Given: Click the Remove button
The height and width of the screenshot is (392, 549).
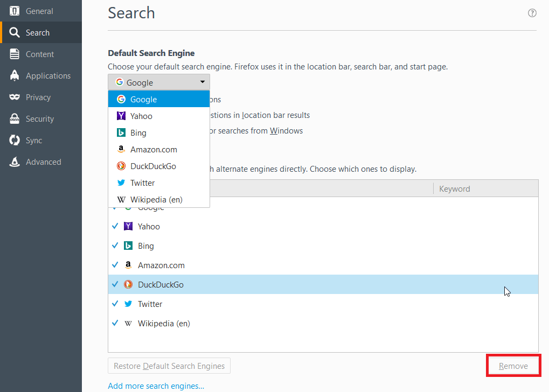Looking at the screenshot, I should [x=513, y=366].
